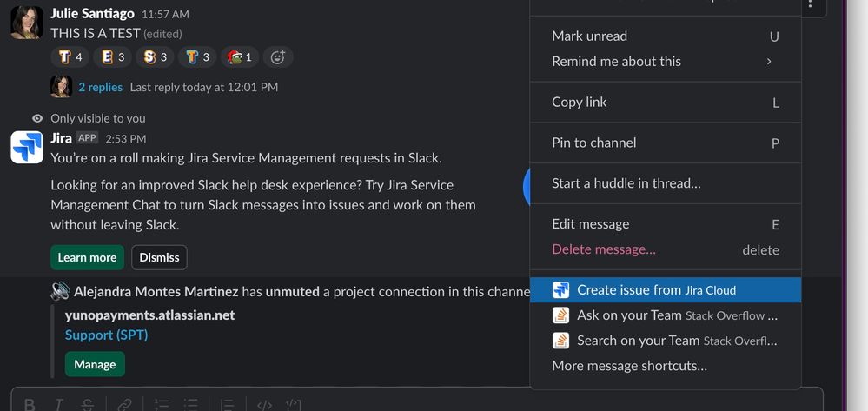Toggle strikethrough formatting in the composer
This screenshot has height=411, width=868.
pyautogui.click(x=88, y=406)
